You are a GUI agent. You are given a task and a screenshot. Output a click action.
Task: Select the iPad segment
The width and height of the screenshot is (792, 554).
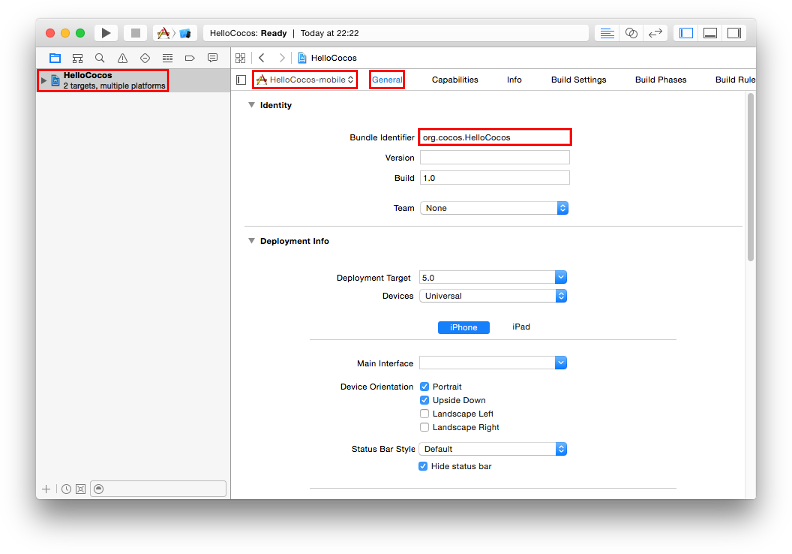click(x=521, y=327)
